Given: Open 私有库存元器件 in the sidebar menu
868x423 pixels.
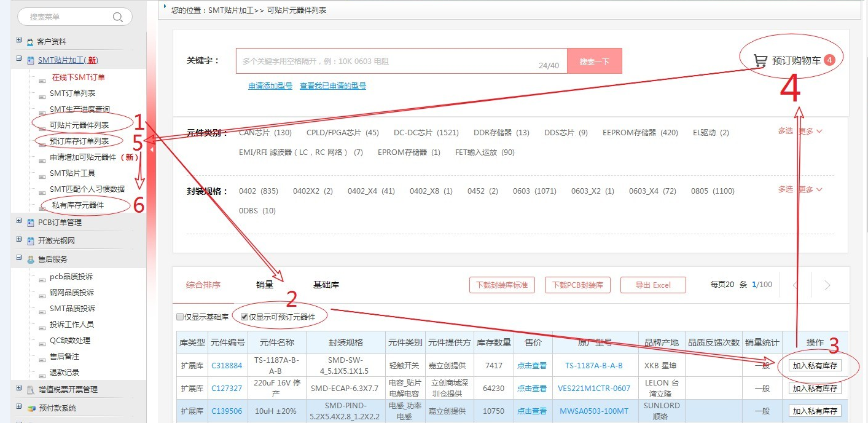Looking at the screenshot, I should click(77, 205).
